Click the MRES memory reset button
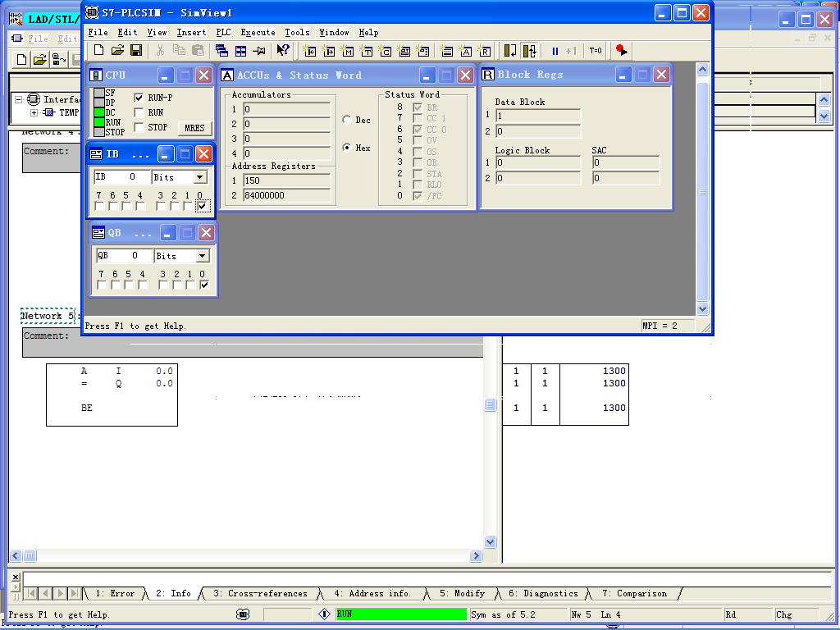This screenshot has width=840, height=630. click(x=194, y=128)
